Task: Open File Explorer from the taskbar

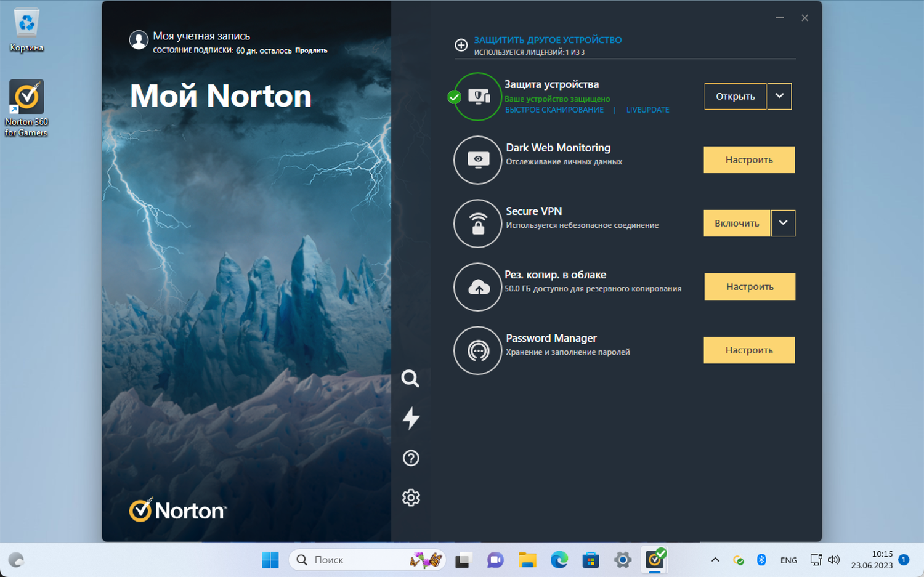Action: [527, 560]
